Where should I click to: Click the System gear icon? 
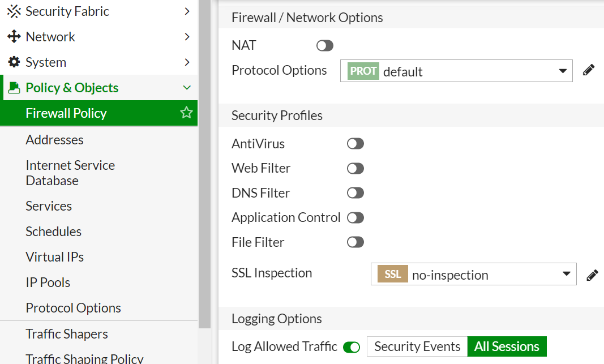pos(14,62)
